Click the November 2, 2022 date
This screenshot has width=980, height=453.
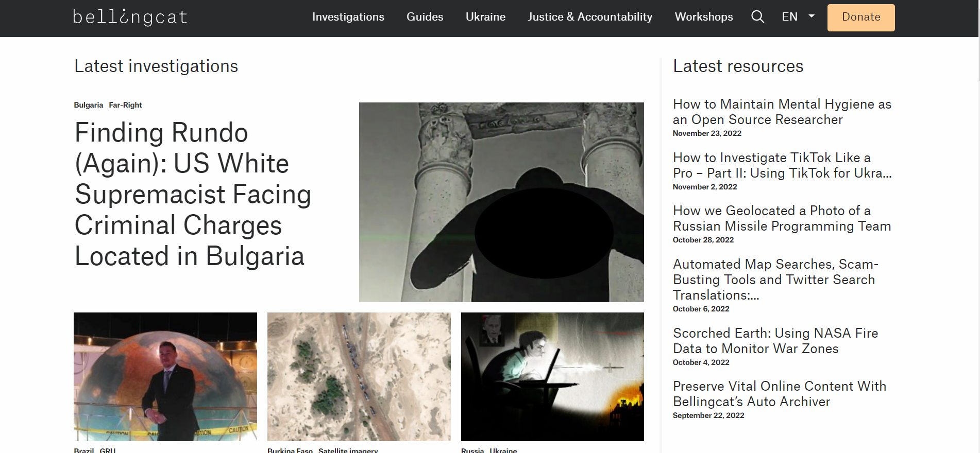705,187
